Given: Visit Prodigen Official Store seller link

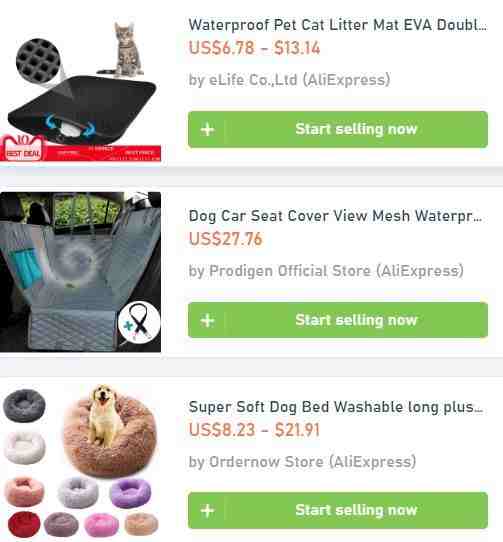Looking at the screenshot, I should click(326, 271).
